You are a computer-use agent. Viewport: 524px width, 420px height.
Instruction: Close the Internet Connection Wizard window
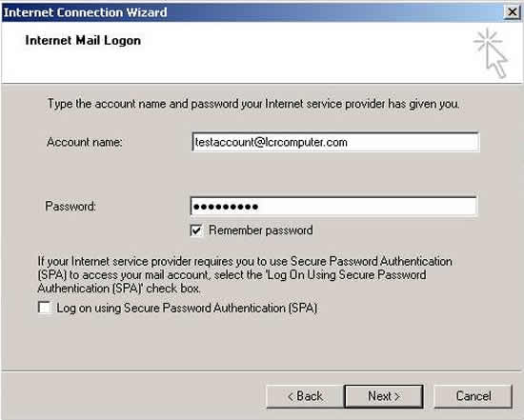coord(512,12)
